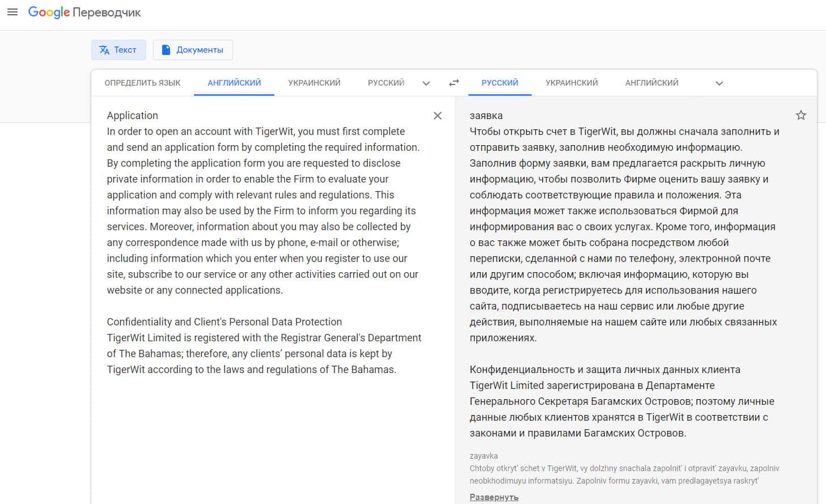Click the text "законами и правилами Багамских Островов."
This screenshot has width=826, height=504.
click(x=578, y=433)
